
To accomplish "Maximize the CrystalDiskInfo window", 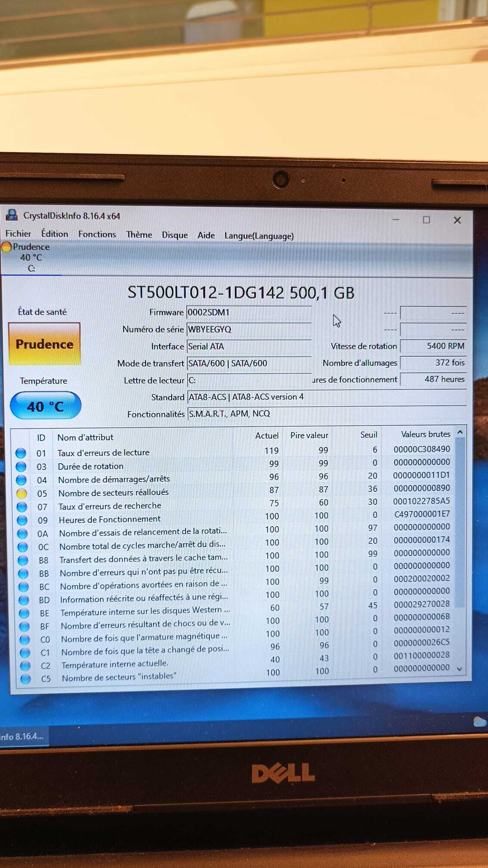I will tap(426, 220).
